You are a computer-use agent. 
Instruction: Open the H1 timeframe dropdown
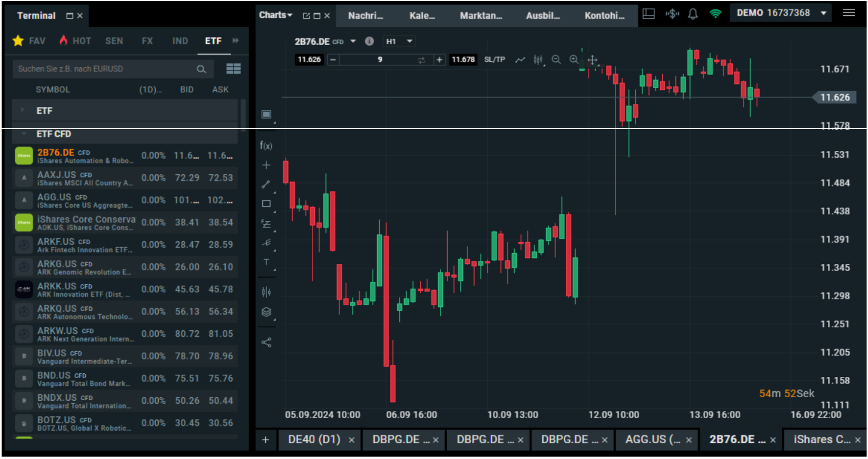399,41
